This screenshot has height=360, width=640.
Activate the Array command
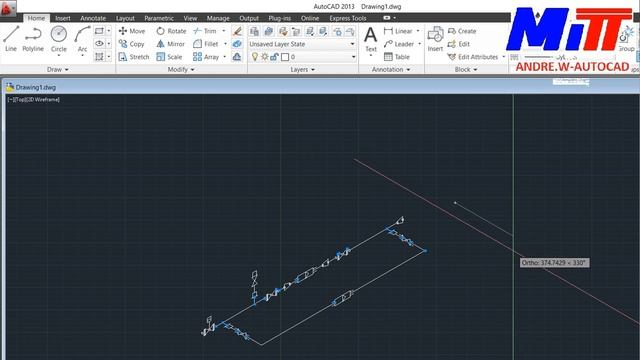click(x=206, y=57)
